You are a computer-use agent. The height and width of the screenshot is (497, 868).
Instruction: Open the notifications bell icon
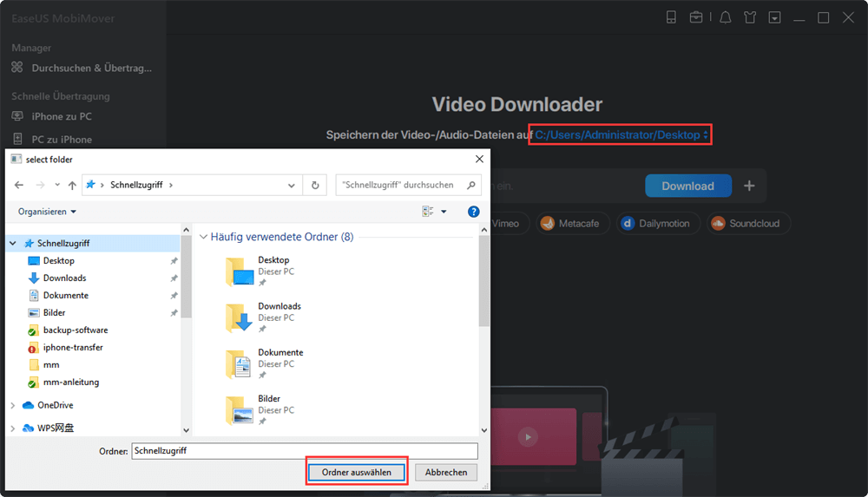coord(725,17)
